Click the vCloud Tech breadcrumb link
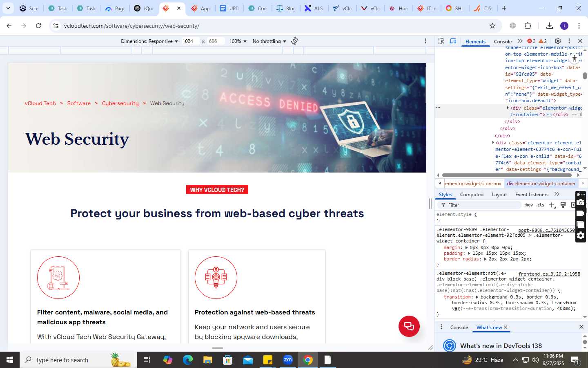The image size is (588, 368). (x=40, y=103)
